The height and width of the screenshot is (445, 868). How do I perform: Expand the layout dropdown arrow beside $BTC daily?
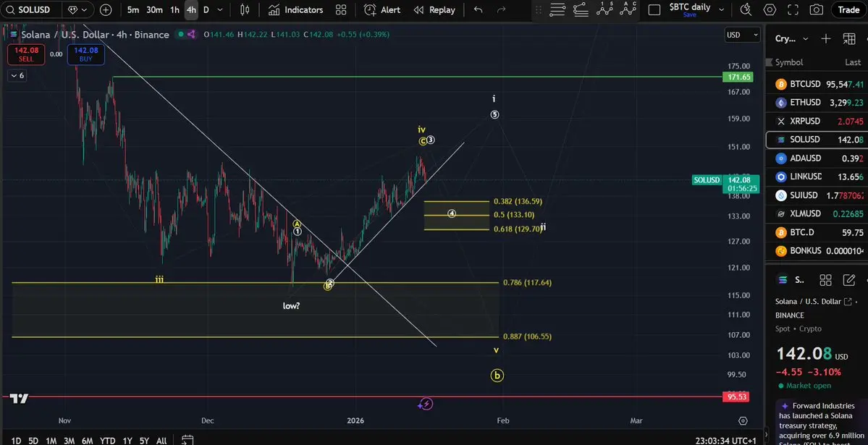(x=721, y=9)
